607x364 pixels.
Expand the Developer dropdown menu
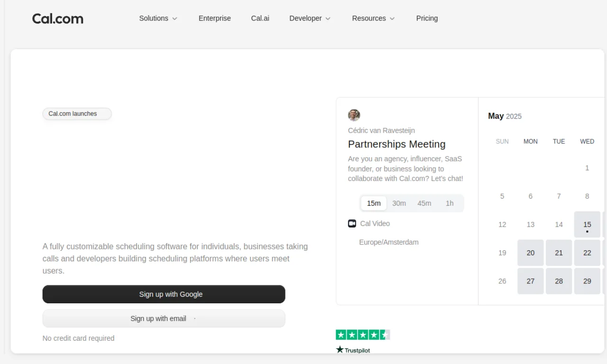(x=310, y=18)
